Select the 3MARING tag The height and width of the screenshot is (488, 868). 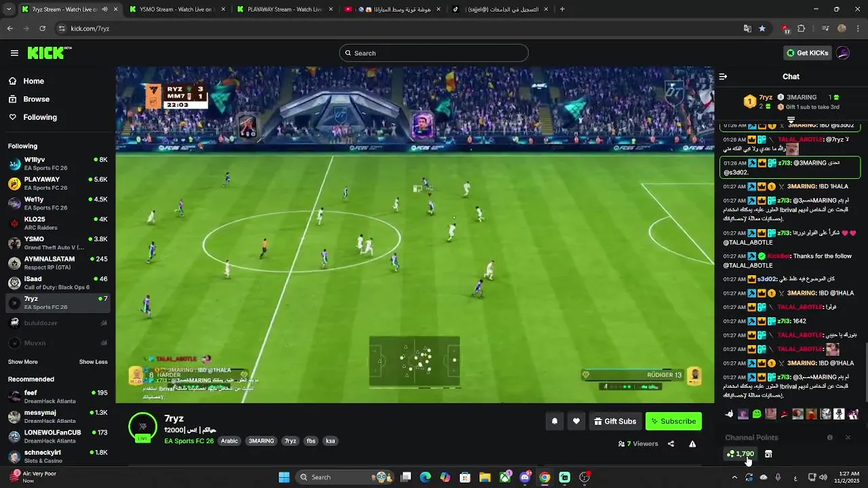tap(261, 441)
